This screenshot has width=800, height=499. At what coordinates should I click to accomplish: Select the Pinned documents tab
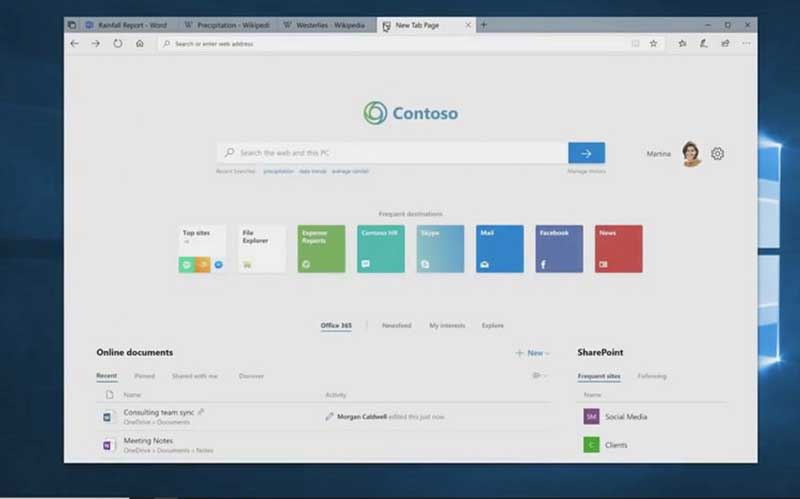coord(144,376)
